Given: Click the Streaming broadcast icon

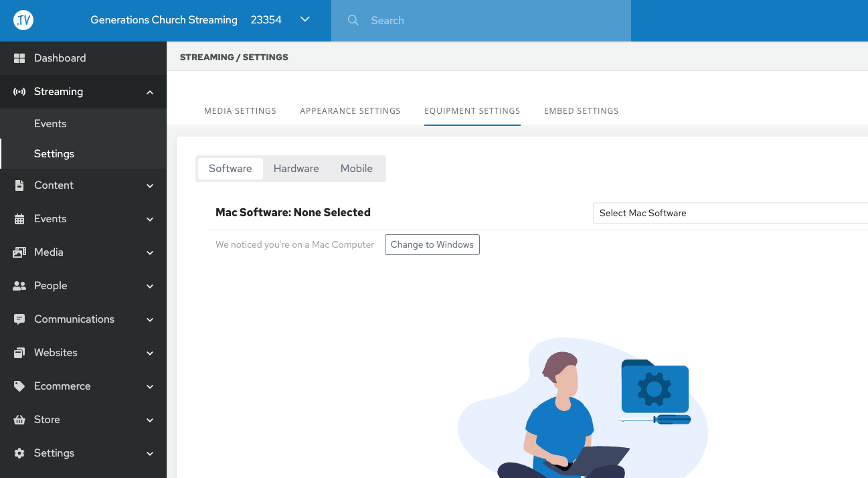Looking at the screenshot, I should (19, 92).
